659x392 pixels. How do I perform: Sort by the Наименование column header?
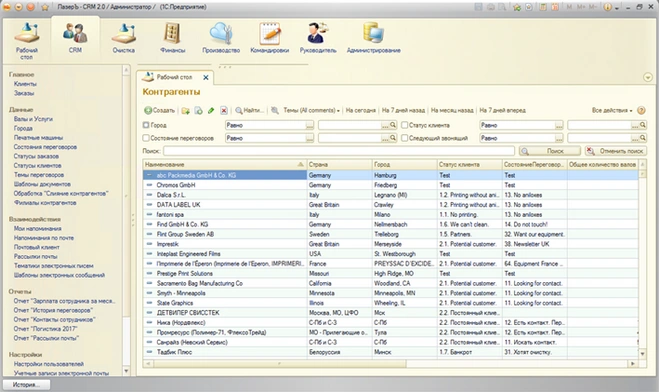click(x=224, y=165)
